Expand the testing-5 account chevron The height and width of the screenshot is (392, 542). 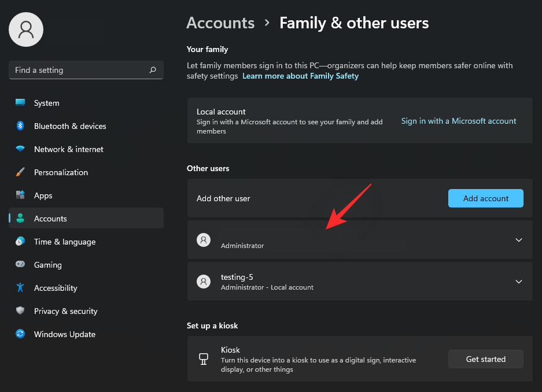pyautogui.click(x=518, y=282)
